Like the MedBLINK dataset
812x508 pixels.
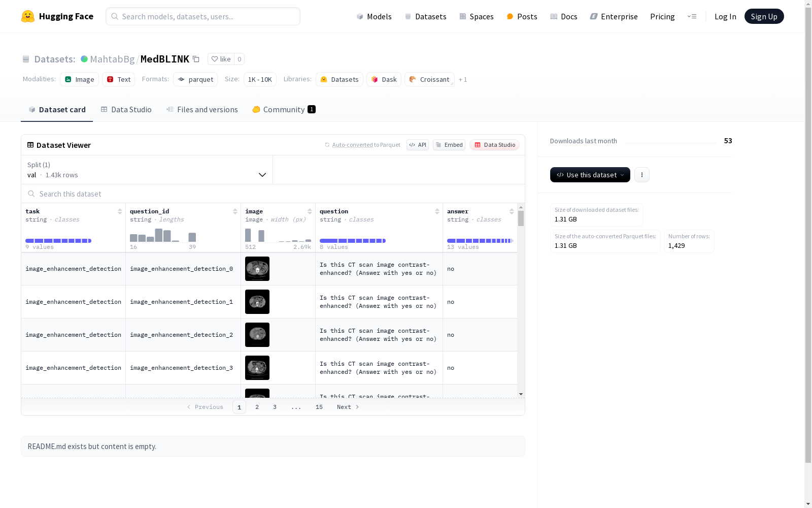221,59
